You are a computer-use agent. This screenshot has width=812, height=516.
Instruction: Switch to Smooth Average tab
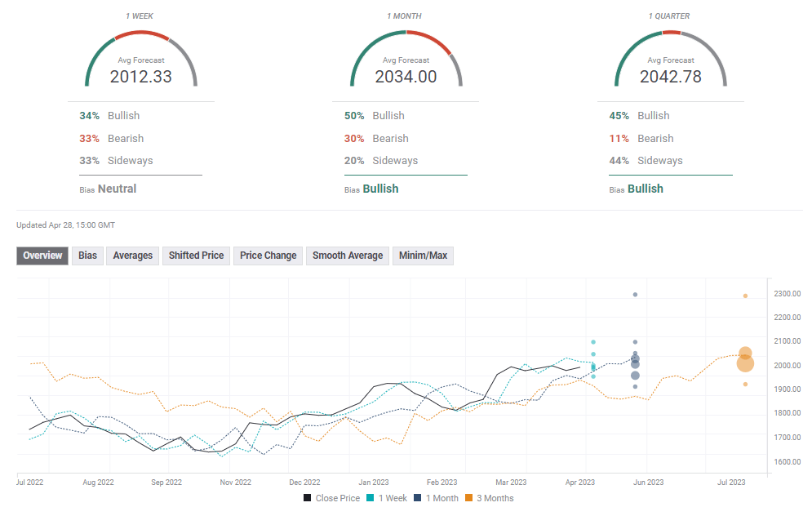pos(347,256)
